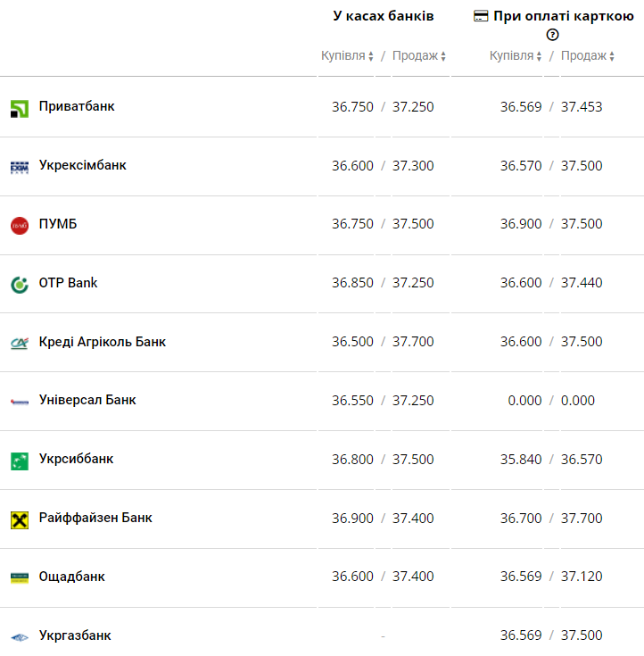Select OTP Bank card sale rate 37.440
644x656 pixels.
pos(582,283)
